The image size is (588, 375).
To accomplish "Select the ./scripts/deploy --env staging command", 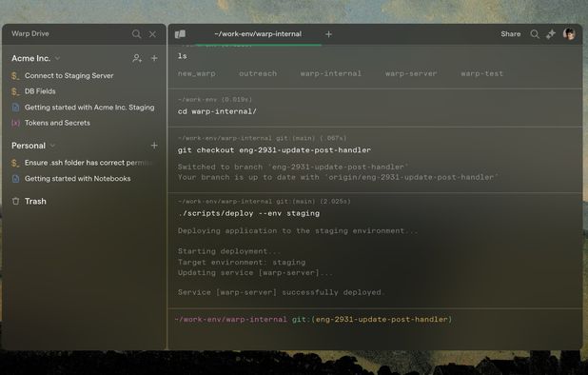I will pyautogui.click(x=248, y=213).
